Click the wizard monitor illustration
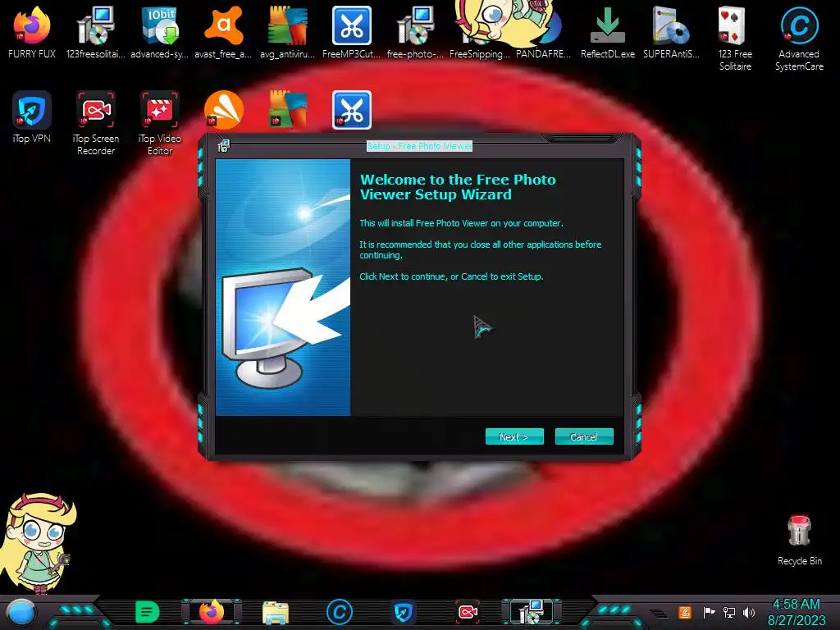This screenshot has height=630, width=840. (x=283, y=287)
